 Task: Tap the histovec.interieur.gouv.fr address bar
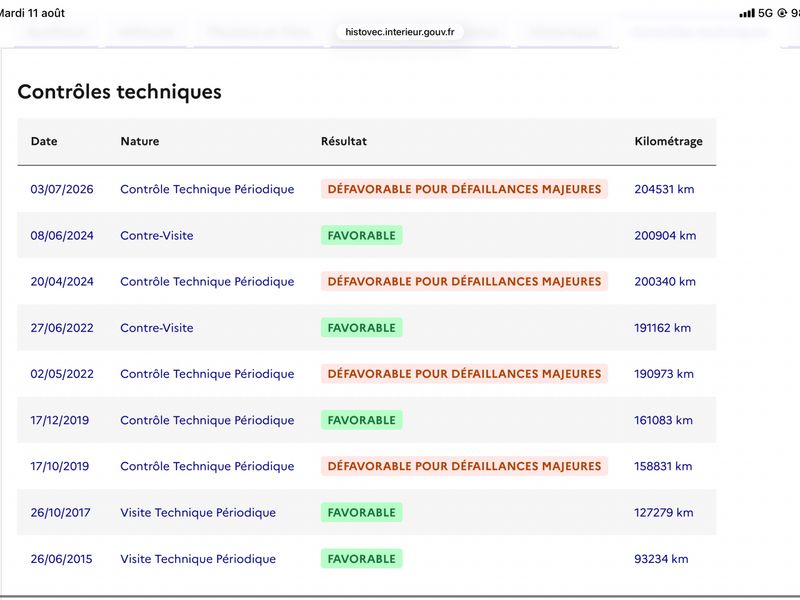399,32
